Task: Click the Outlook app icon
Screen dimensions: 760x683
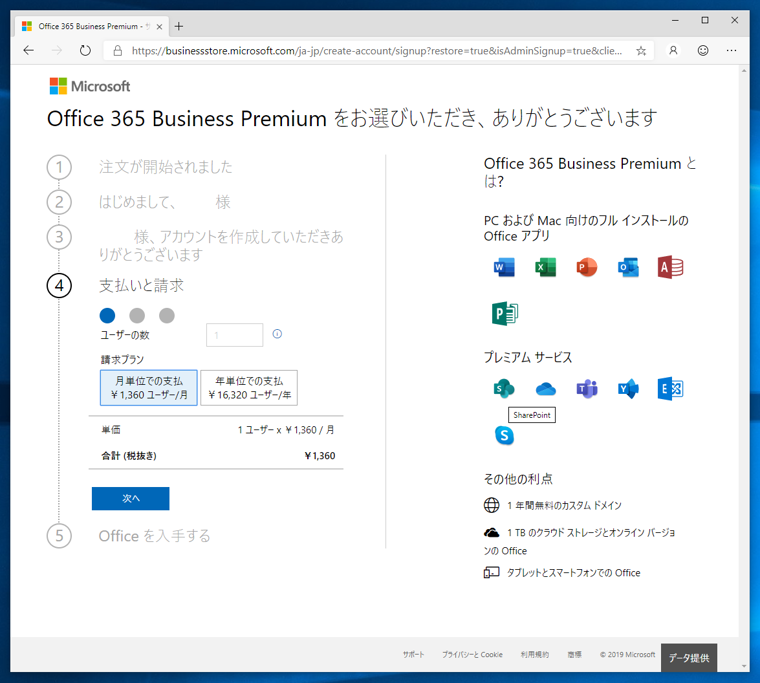Action: click(628, 267)
